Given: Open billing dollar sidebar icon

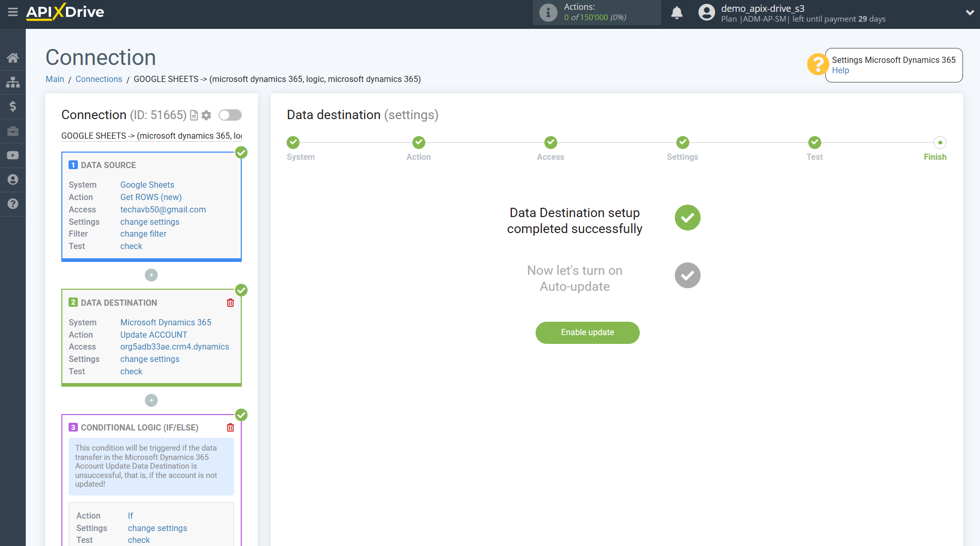Looking at the screenshot, I should (x=13, y=106).
